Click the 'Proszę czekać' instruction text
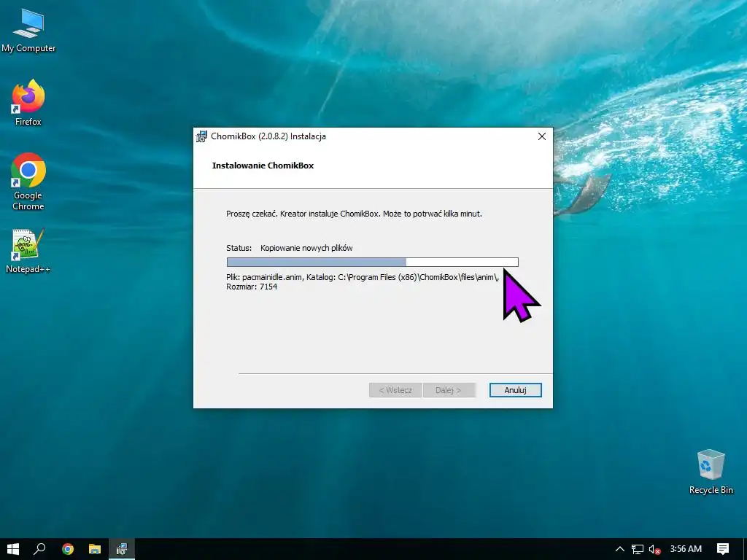 (x=354, y=214)
